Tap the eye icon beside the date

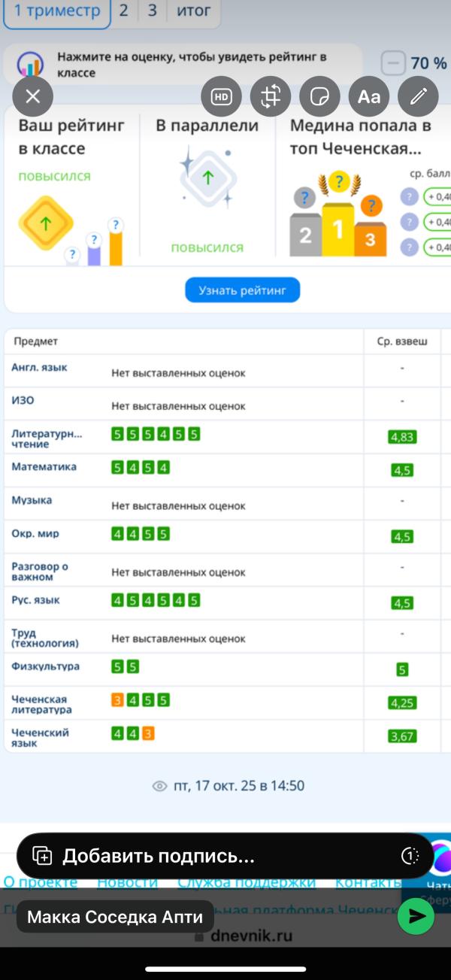(159, 786)
